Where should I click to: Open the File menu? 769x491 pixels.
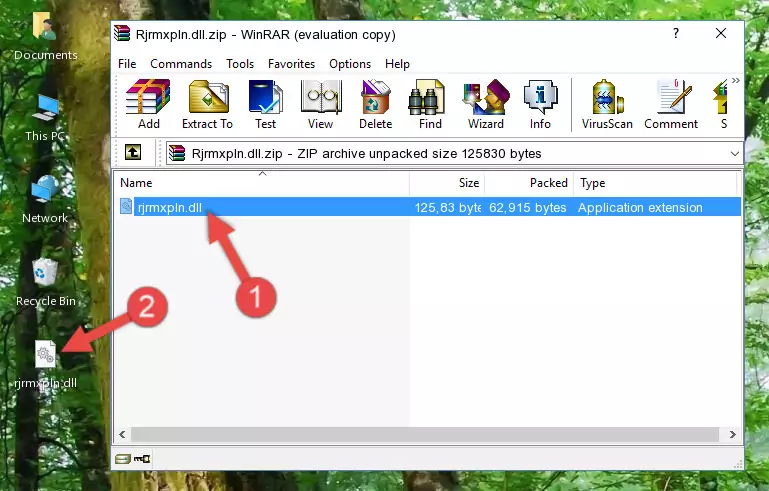(x=127, y=64)
